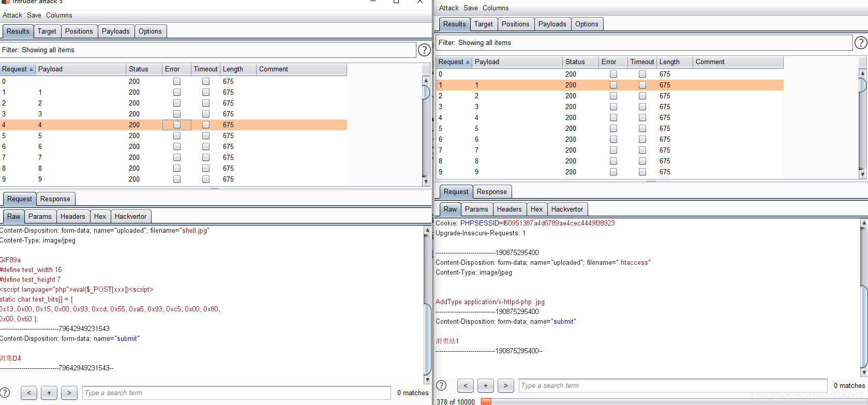Image resolution: width=868 pixels, height=405 pixels.
Task: Select request row 6 in left window
Action: (173, 146)
